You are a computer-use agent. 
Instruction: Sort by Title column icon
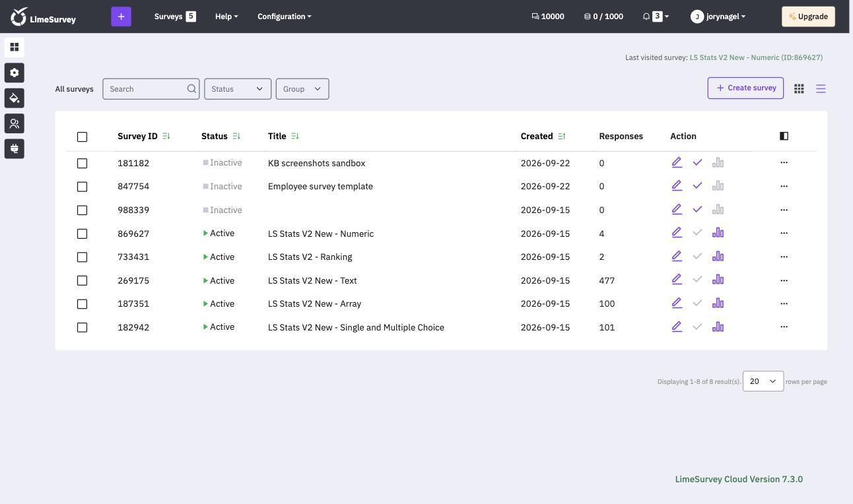pos(295,136)
